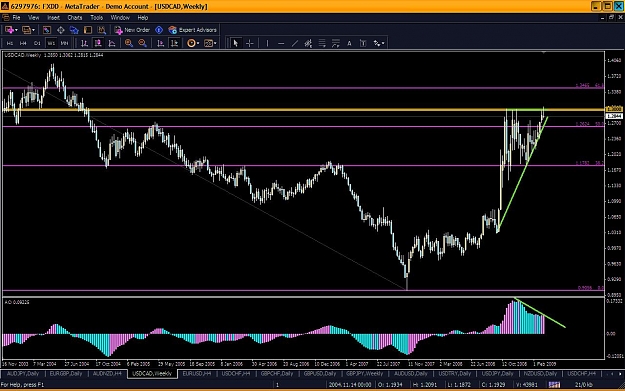Switch to the GBPUSD,Daily chart tab
The image size is (625, 391).
[320, 374]
